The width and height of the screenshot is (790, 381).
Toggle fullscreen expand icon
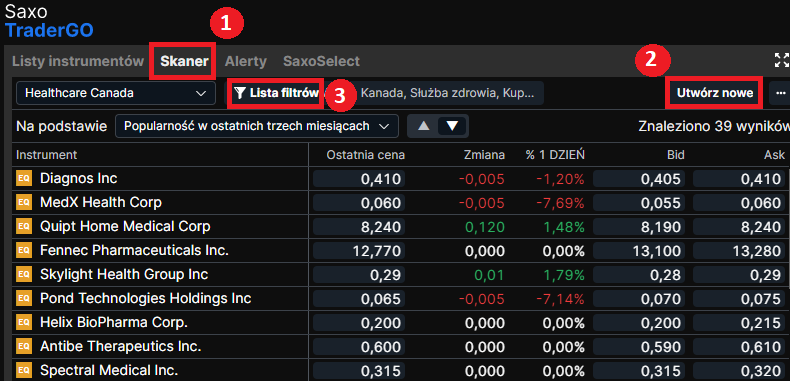click(x=782, y=60)
